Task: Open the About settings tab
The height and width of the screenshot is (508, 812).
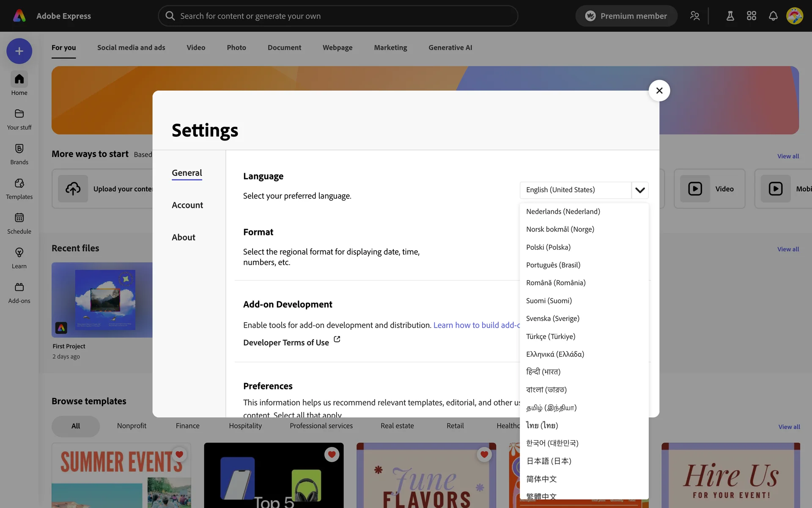Action: coord(184,237)
